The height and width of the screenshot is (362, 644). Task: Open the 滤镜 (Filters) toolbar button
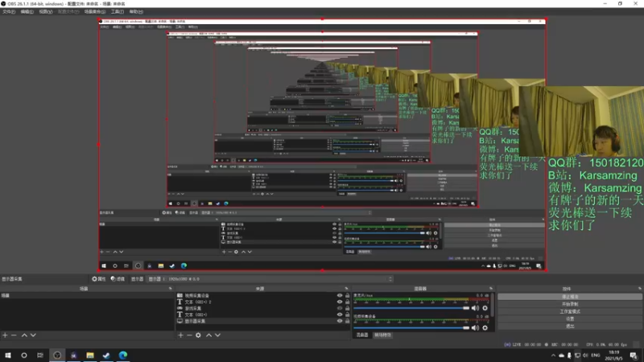[118, 278]
